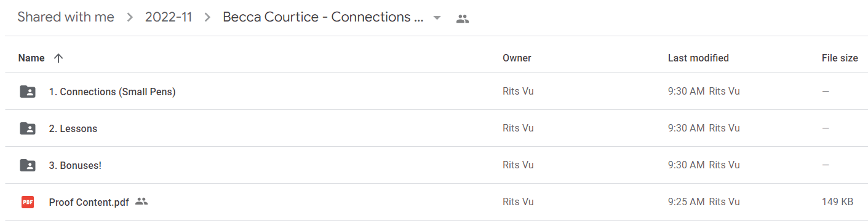Click the Owner column header
This screenshot has height=223, width=868.
coord(517,58)
